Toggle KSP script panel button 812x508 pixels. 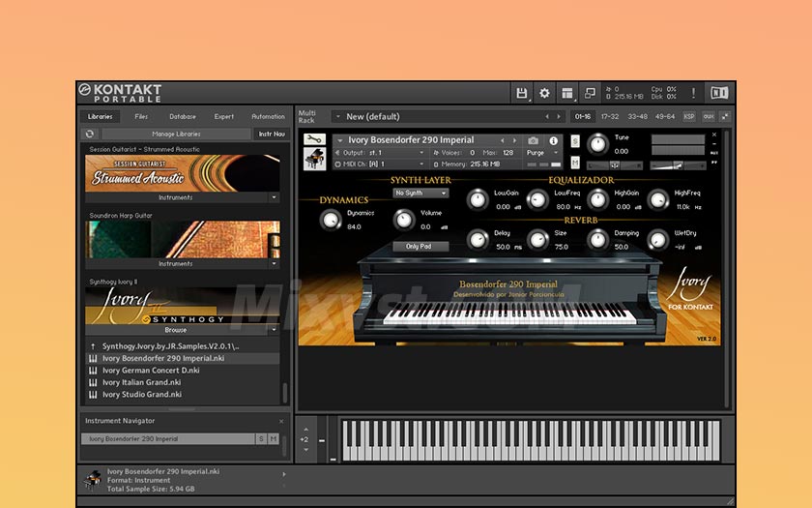pyautogui.click(x=688, y=117)
